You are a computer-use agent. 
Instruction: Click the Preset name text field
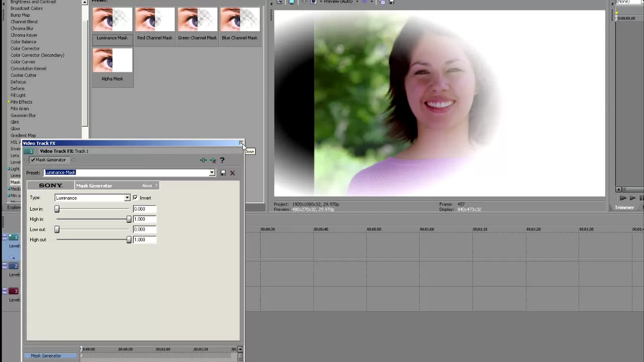point(126,173)
